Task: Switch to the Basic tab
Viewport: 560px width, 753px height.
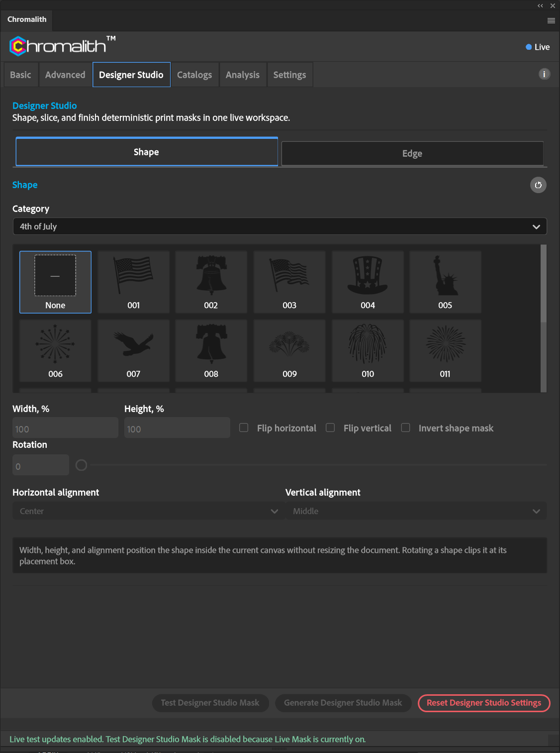Action: (21, 75)
